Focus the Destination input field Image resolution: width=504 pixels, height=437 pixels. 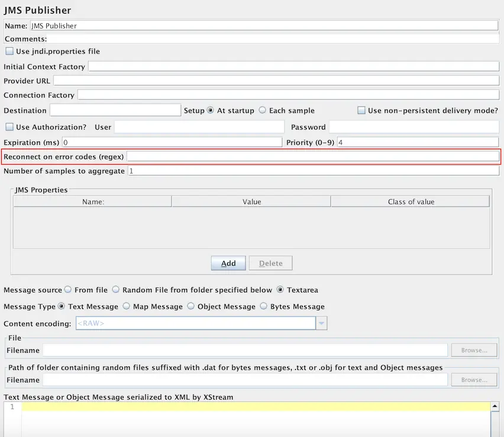(x=115, y=110)
